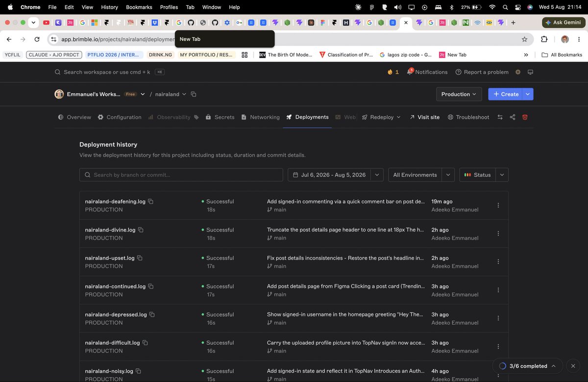Viewport: 588px width, 382px height.
Task: Open the date range dropdown chevron
Action: coord(377,175)
